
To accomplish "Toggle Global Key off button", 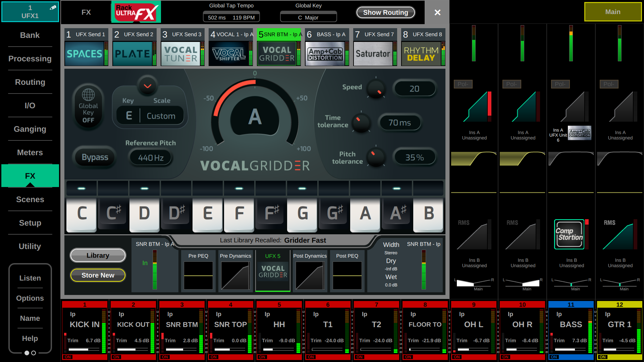I will pos(88,106).
